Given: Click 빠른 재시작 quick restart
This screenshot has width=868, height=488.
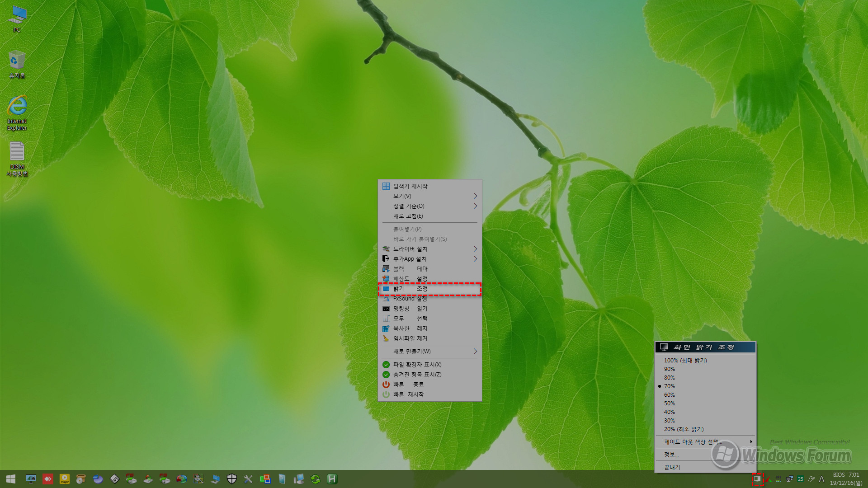Looking at the screenshot, I should tap(430, 394).
